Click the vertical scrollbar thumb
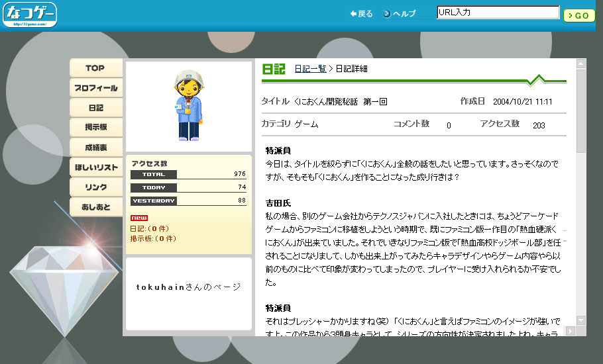 click(581, 111)
